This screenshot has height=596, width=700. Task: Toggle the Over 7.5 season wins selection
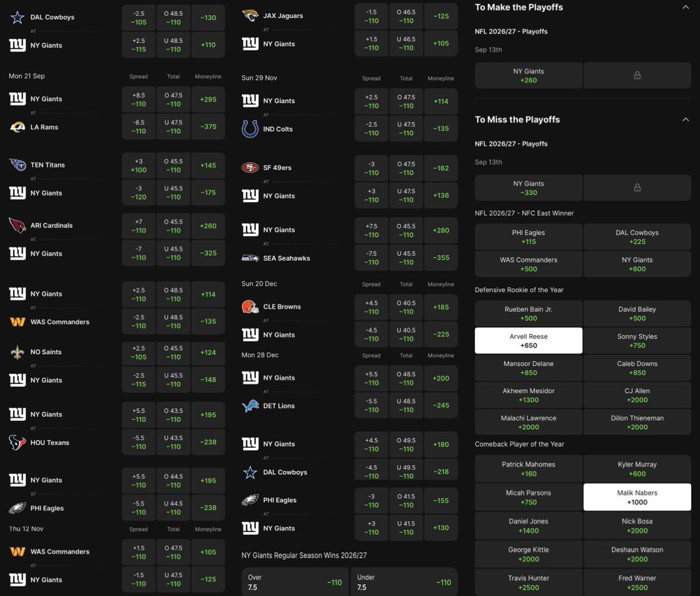295,582
